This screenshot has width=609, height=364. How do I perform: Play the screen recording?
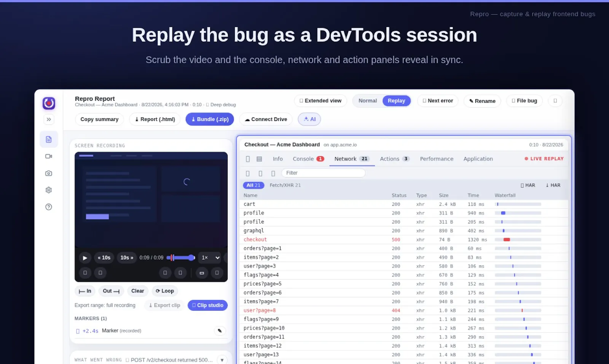click(85, 258)
